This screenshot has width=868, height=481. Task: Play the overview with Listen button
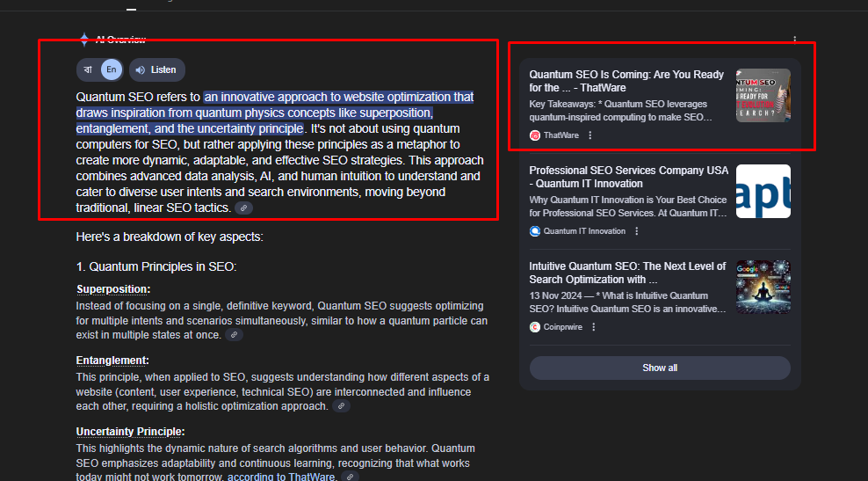[x=157, y=69]
